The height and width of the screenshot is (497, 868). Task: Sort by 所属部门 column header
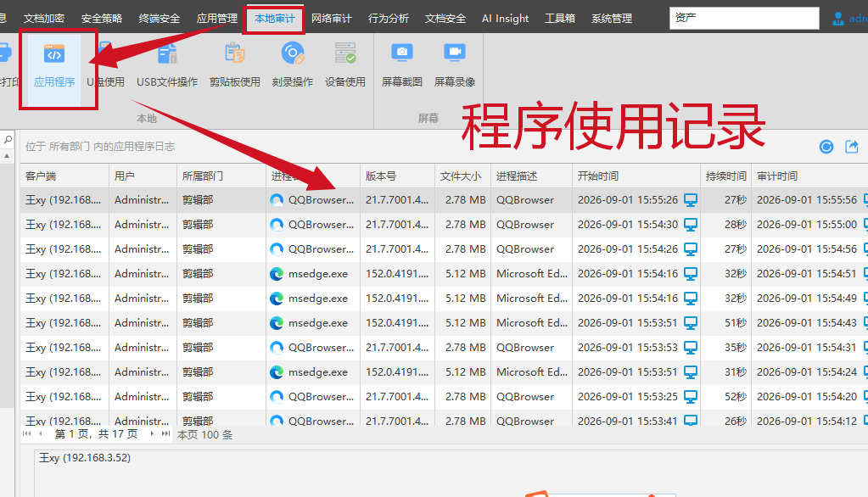(x=221, y=176)
